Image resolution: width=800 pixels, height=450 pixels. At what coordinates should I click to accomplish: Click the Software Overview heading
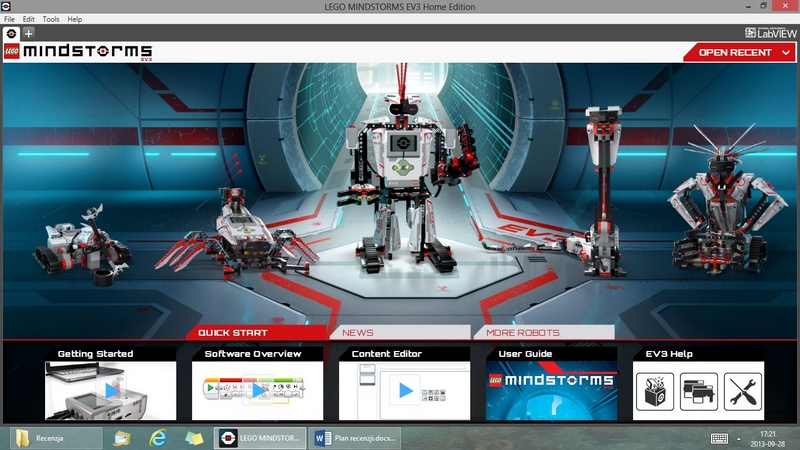tap(253, 354)
